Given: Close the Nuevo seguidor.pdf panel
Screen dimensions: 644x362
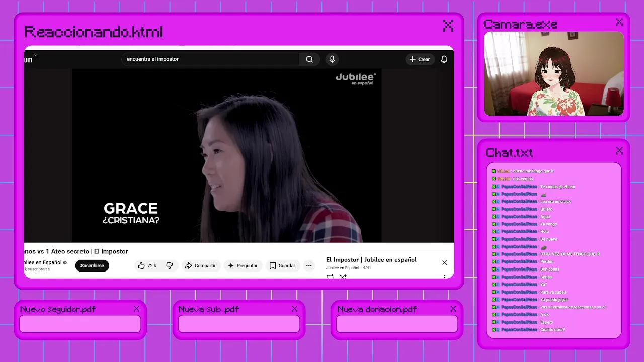Looking at the screenshot, I should coord(136,309).
